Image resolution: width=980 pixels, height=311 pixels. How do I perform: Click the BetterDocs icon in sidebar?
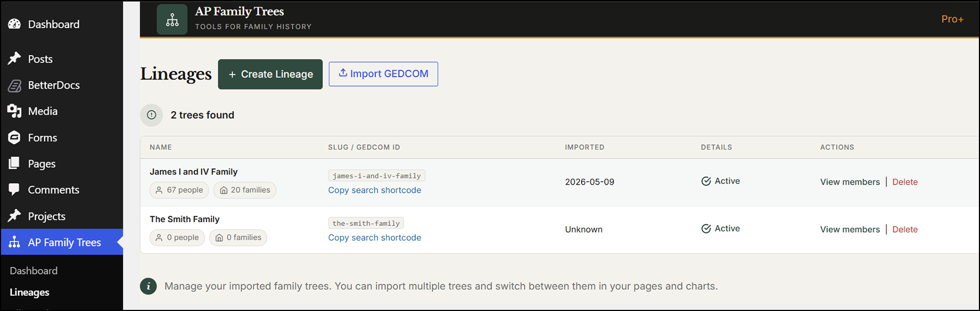coord(15,86)
